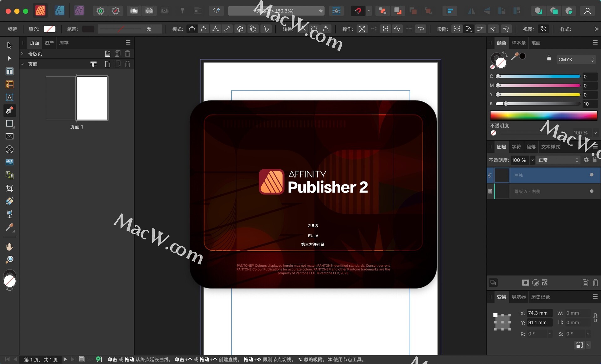The image size is (601, 364).
Task: Select the Pen tool
Action: pyautogui.click(x=9, y=110)
